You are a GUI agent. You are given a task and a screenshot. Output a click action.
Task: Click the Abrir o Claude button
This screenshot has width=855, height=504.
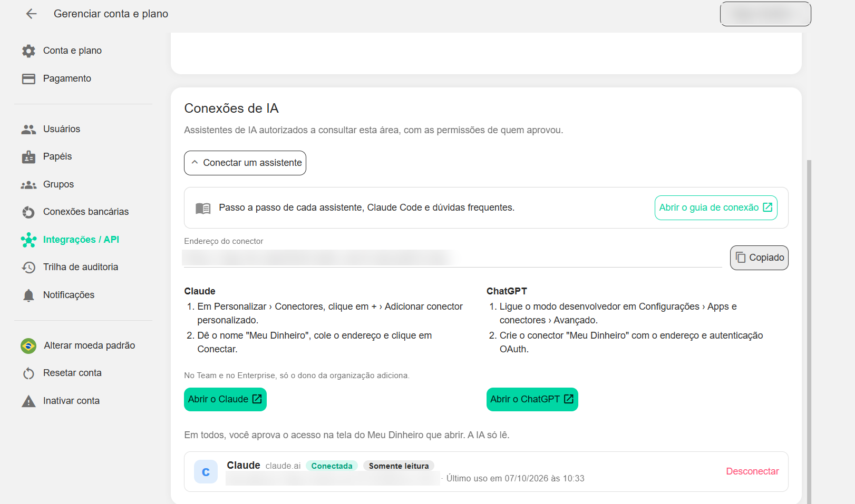coord(225,400)
